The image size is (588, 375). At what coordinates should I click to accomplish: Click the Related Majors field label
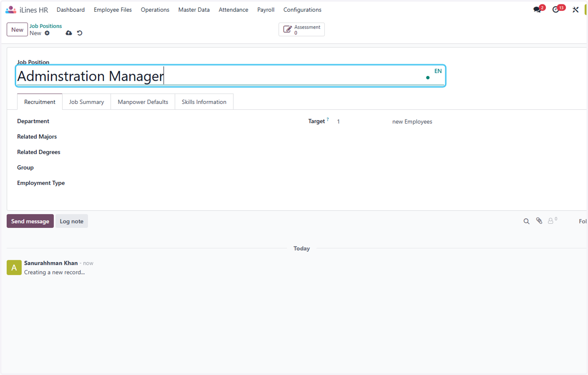point(37,137)
